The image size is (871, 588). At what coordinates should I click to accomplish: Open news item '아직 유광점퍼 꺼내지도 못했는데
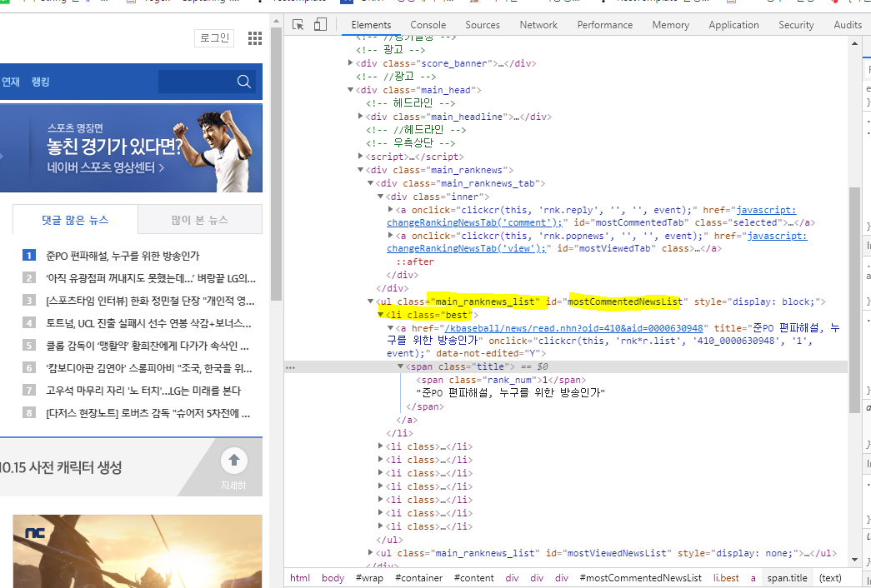[x=151, y=278]
